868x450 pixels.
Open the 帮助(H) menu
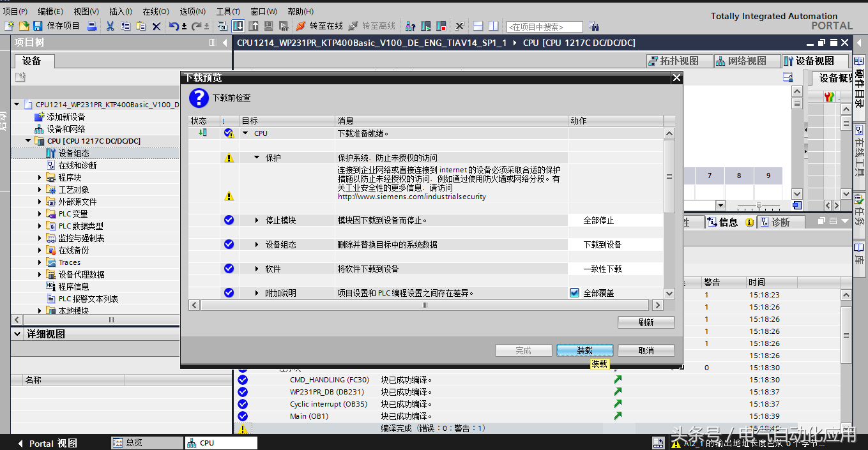click(x=300, y=11)
